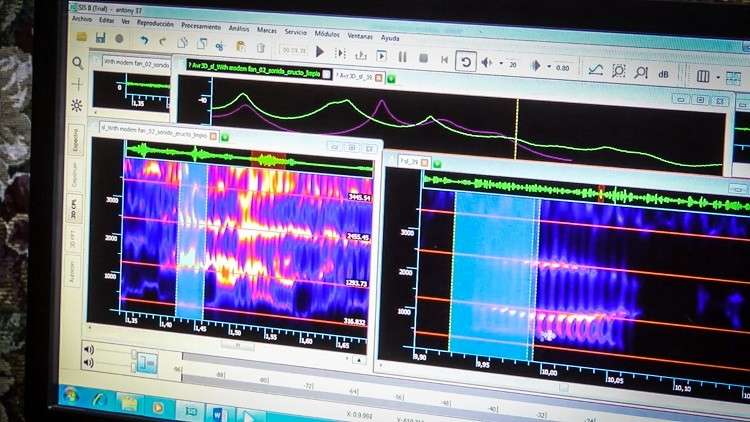This screenshot has height=422, width=750.
Task: Click the Fsf_39 window tab
Action: tap(408, 162)
